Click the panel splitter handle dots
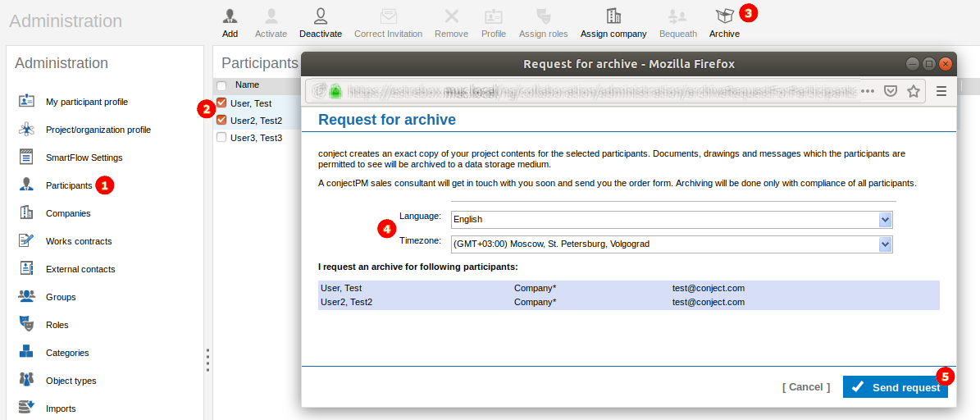 (208, 360)
